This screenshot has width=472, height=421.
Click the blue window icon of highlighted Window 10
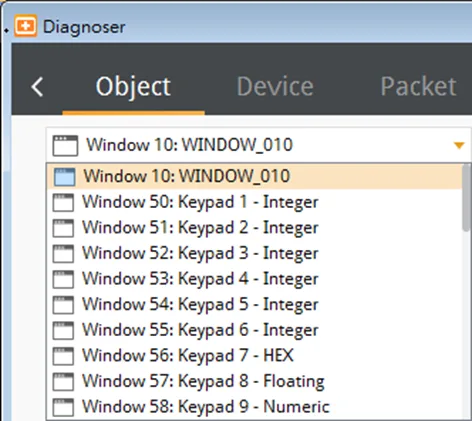point(64,176)
